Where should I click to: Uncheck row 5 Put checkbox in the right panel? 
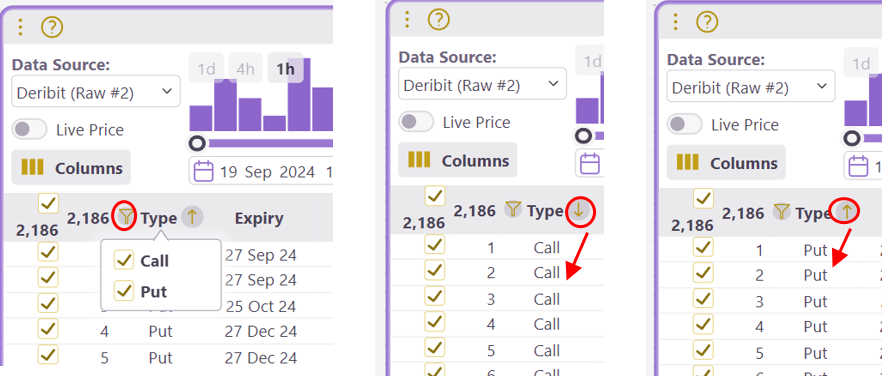tap(703, 351)
